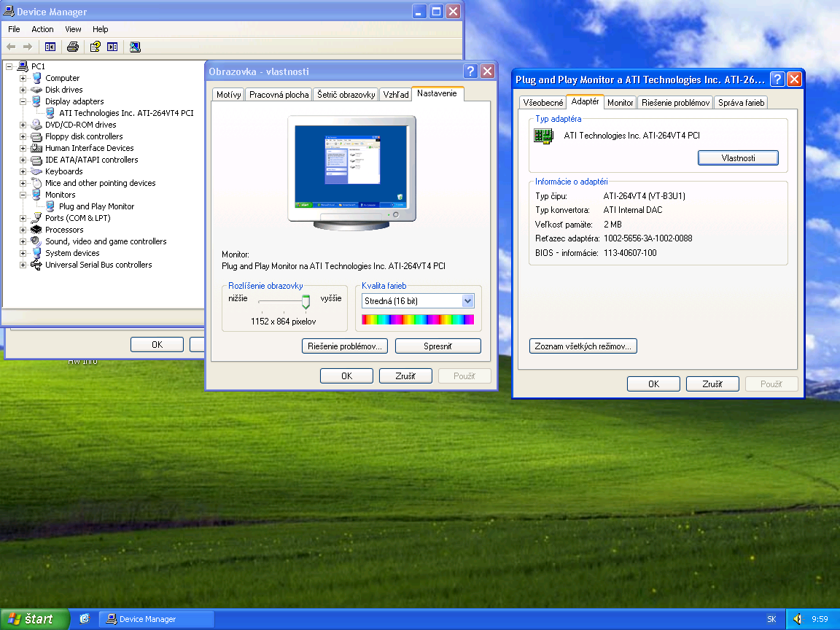Click the Print icon in Device Manager toolbar
The image size is (840, 630).
[73, 47]
